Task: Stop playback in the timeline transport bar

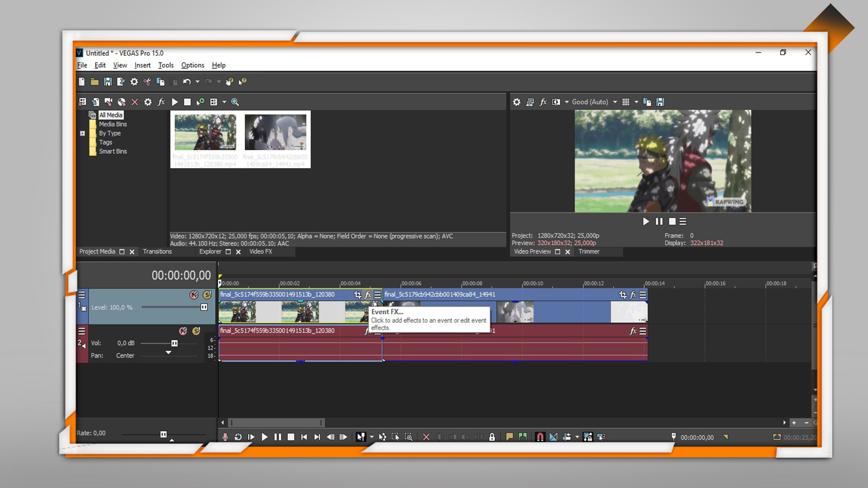Action: click(291, 437)
